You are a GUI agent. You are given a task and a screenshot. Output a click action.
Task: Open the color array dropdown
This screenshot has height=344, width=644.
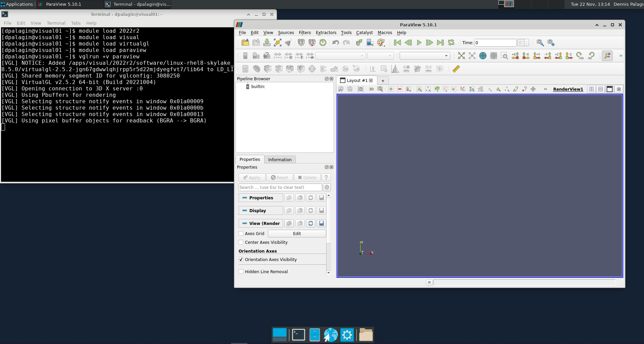[x=340, y=56]
